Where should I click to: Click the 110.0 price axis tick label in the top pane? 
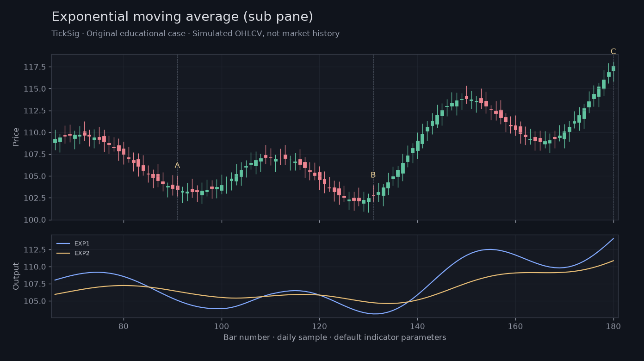click(35, 132)
